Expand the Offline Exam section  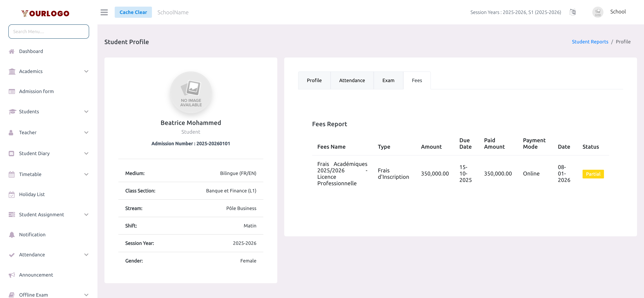[x=86, y=295]
